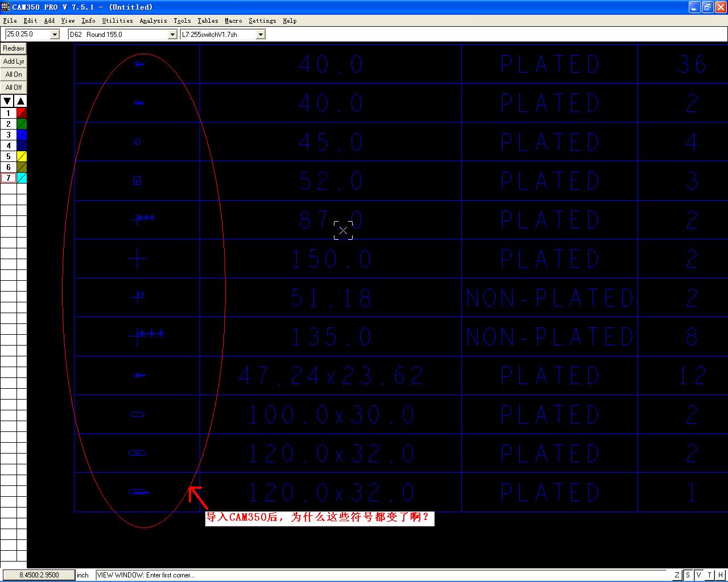This screenshot has width=728, height=582.
Task: Open the Info menu
Action: pyautogui.click(x=88, y=20)
